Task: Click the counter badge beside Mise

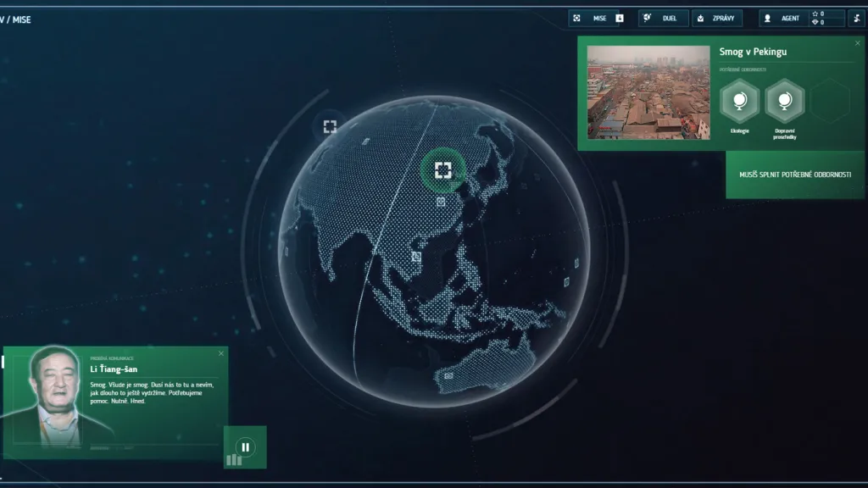Action: pyautogui.click(x=620, y=18)
